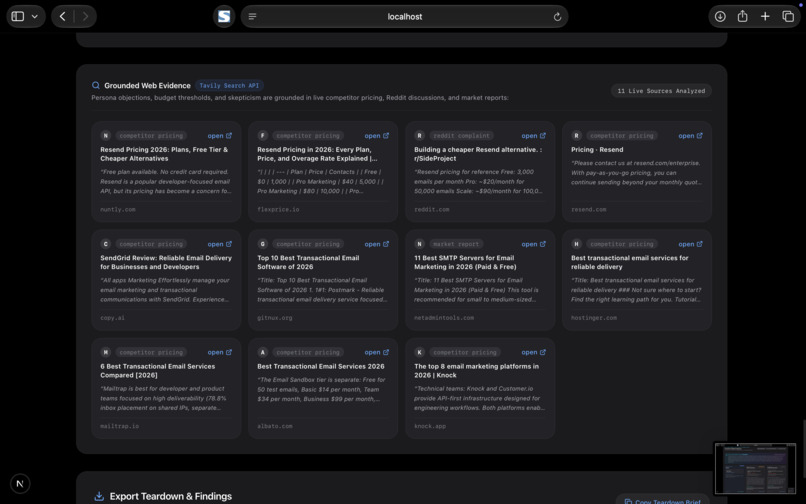Focus the localhost address field
The image size is (806, 504).
click(405, 16)
